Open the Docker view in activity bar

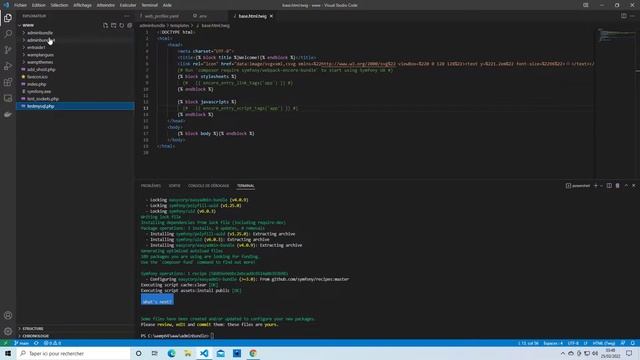click(x=8, y=115)
